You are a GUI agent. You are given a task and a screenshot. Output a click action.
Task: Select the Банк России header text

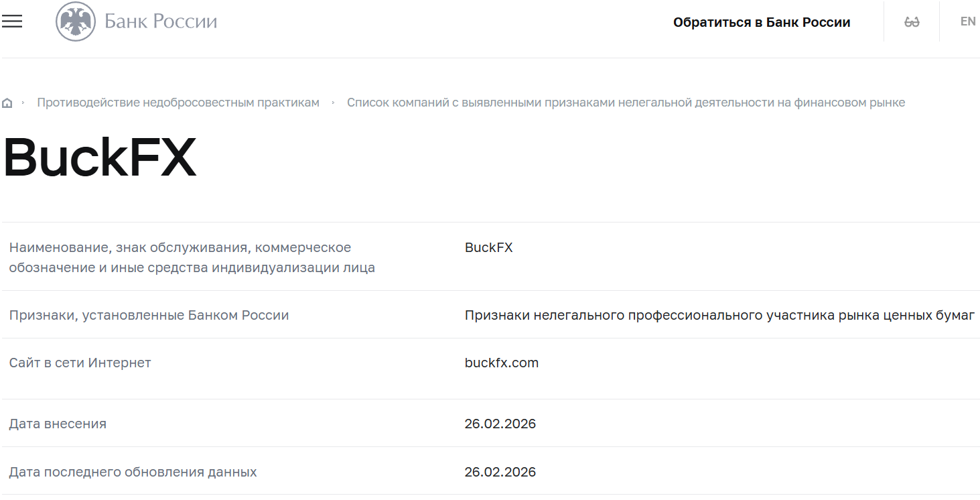(160, 21)
